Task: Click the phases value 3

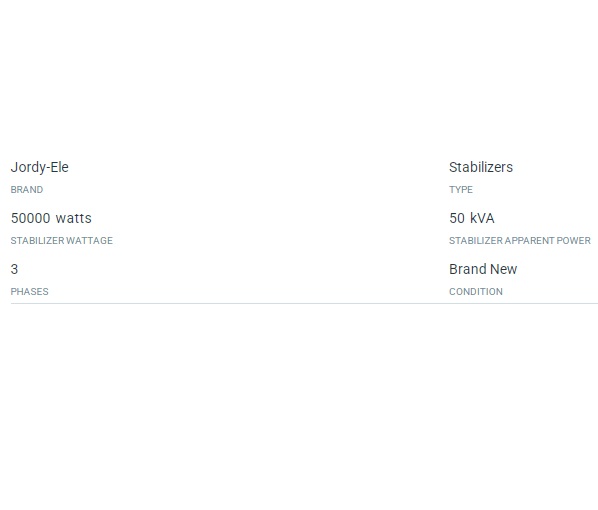Action: tap(14, 269)
